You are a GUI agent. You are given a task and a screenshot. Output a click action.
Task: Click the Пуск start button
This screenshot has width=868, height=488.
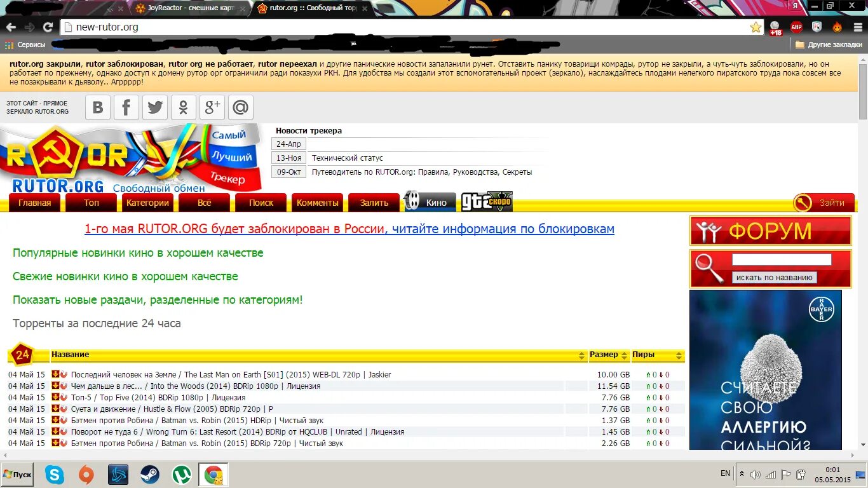tap(17, 475)
